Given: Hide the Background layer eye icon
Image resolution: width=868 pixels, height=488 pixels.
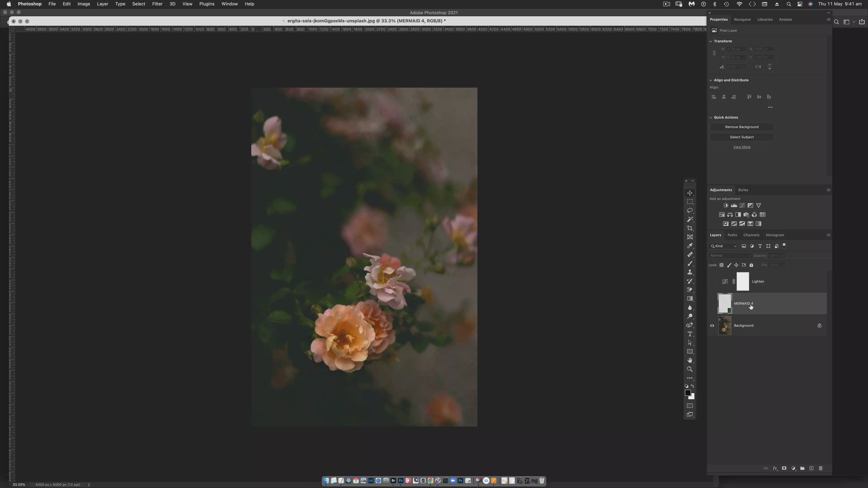Looking at the screenshot, I should pos(712,326).
